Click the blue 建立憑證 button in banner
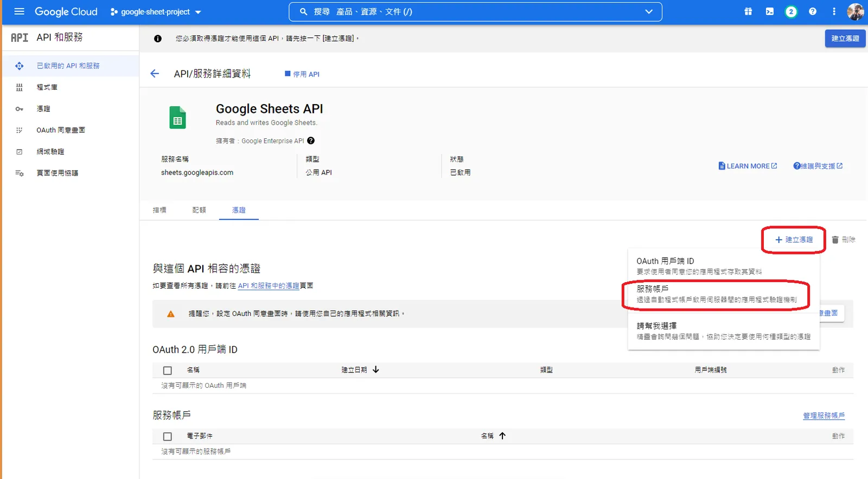The height and width of the screenshot is (479, 868). point(845,39)
